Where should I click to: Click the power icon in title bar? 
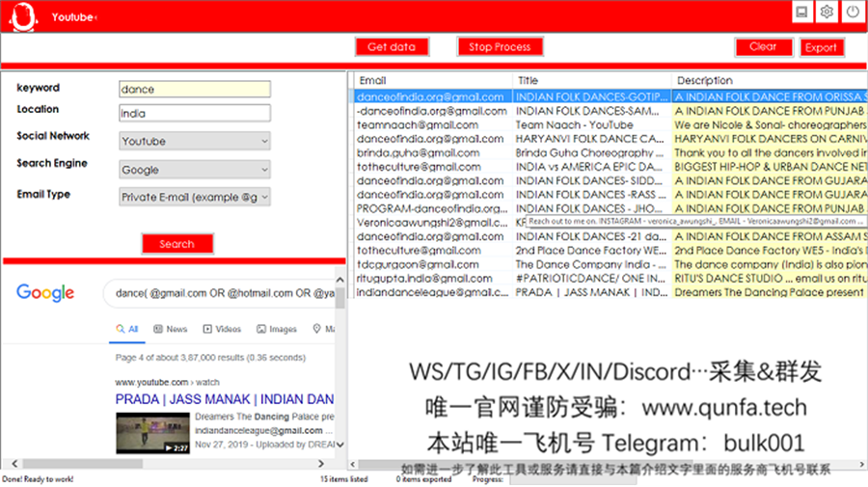(x=854, y=12)
